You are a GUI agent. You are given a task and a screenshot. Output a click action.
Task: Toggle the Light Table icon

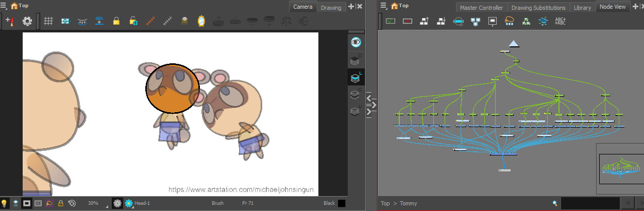click(x=184, y=22)
